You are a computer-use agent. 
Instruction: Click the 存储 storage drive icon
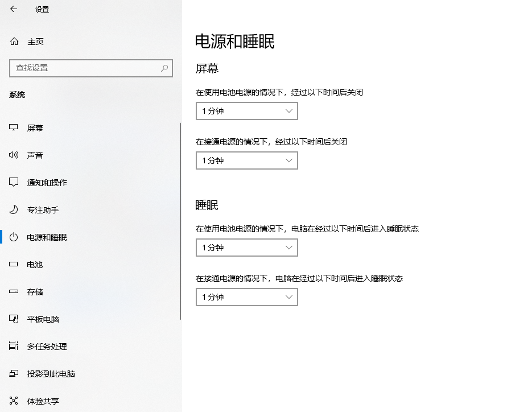(13, 291)
